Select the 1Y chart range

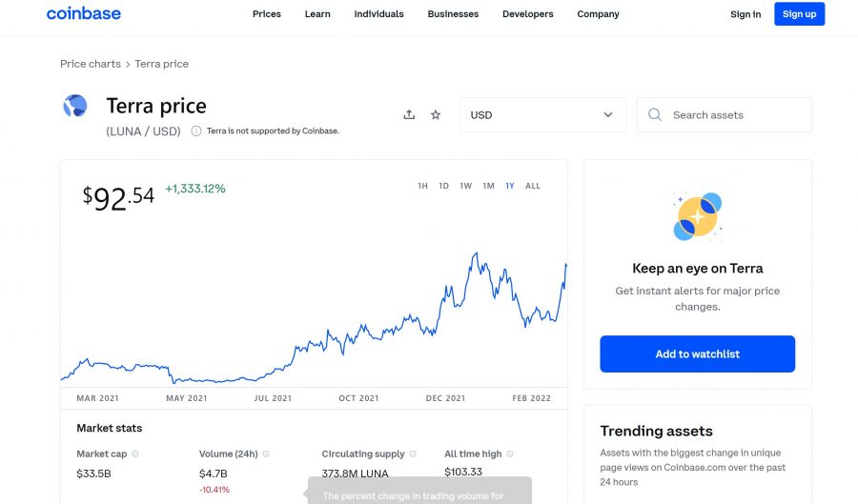coord(510,186)
